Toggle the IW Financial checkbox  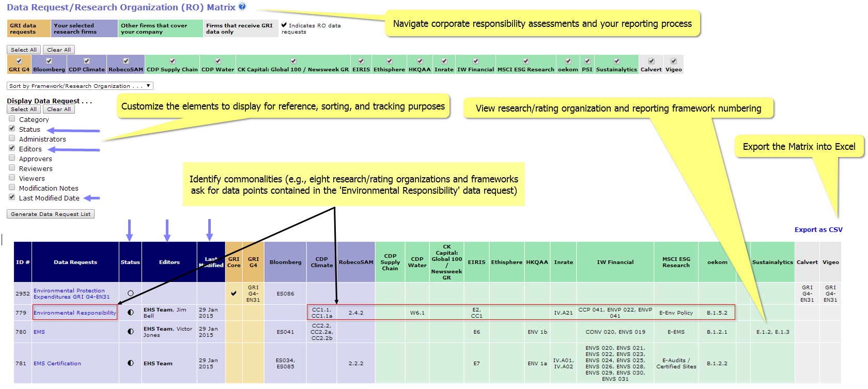tap(476, 61)
